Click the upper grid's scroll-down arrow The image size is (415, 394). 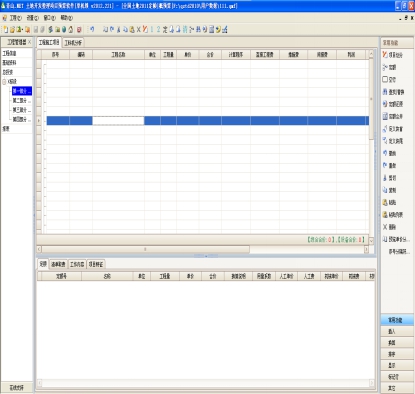pyautogui.click(x=371, y=240)
